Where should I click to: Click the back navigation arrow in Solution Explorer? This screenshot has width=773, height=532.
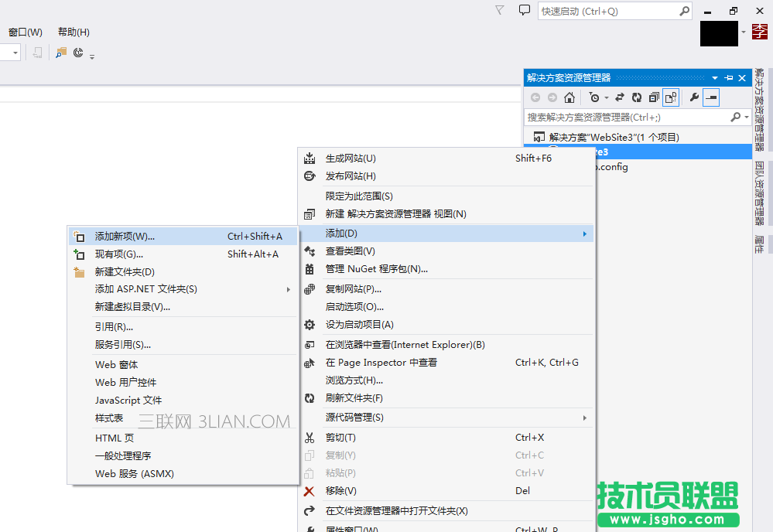pos(534,97)
